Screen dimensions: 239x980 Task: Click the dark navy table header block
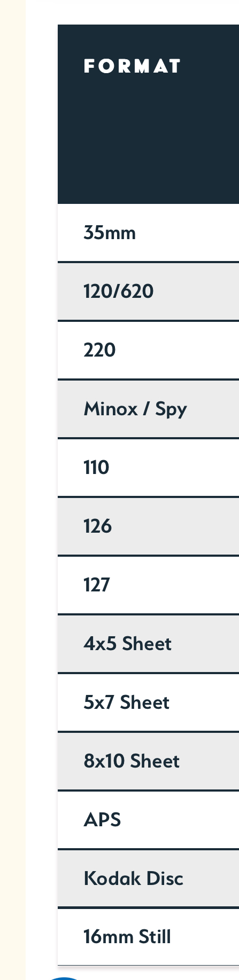(x=148, y=114)
